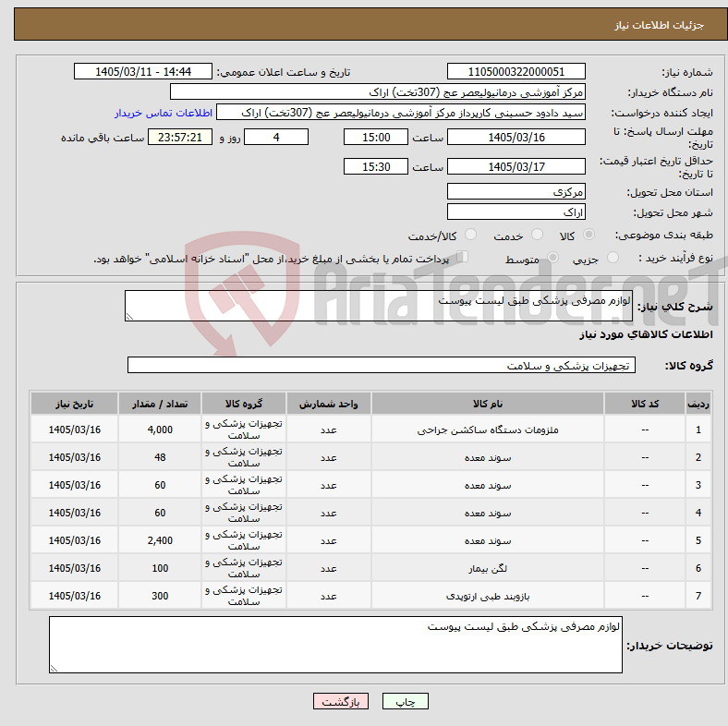
Task: Click the جزئیات اطلاعات نیاز header title
Action: [660, 25]
